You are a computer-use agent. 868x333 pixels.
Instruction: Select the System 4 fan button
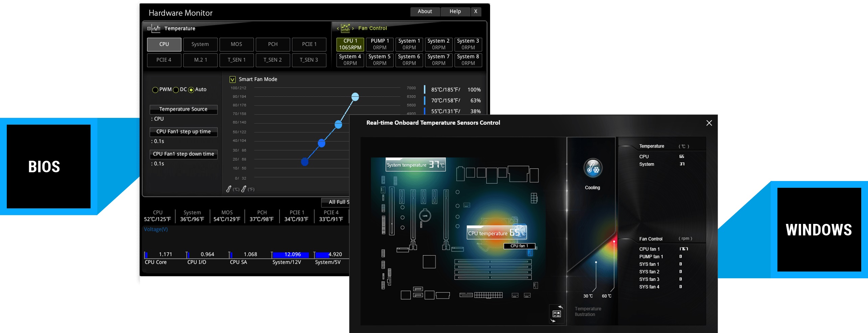350,60
